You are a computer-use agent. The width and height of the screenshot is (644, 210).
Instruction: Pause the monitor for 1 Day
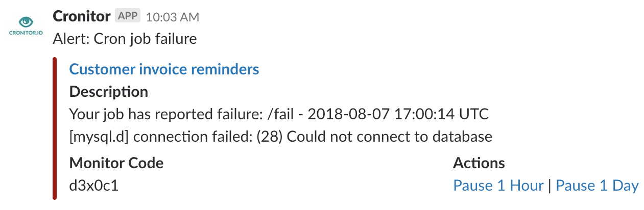pyautogui.click(x=597, y=186)
